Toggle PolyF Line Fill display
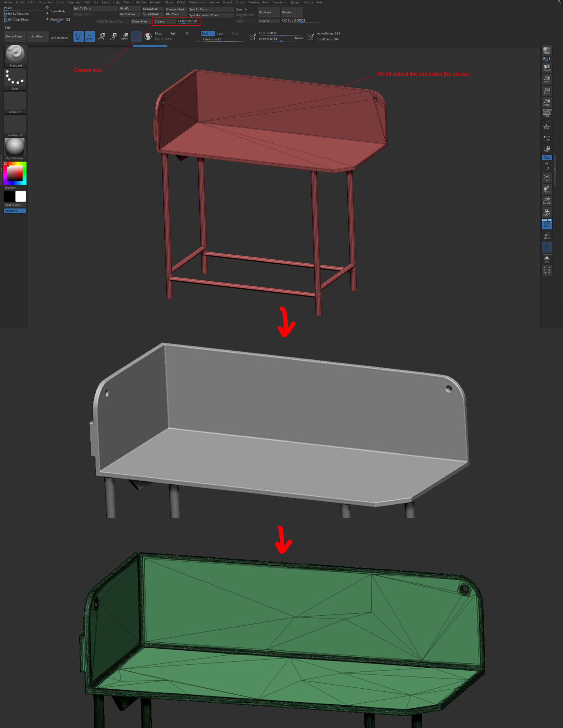 (x=547, y=224)
